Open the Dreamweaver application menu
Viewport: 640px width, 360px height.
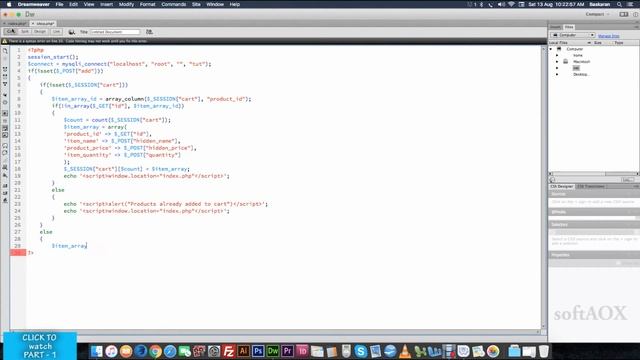33,4
